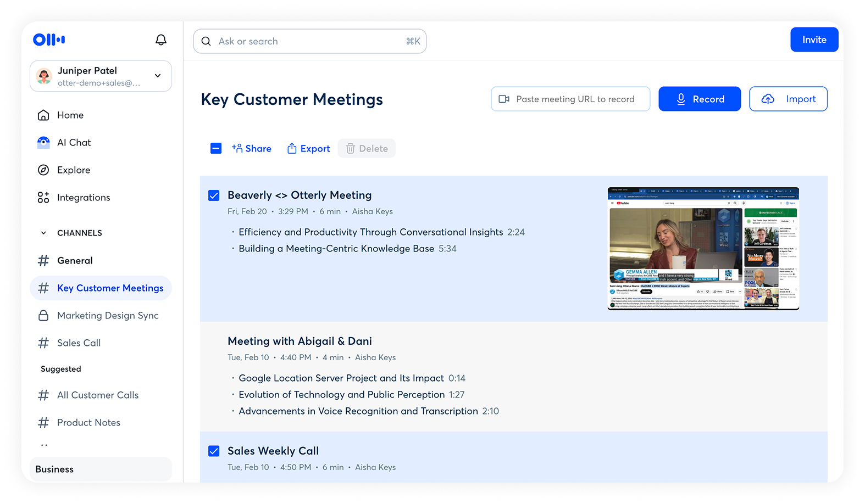
Task: Open the Sales Call channel
Action: coord(79,343)
